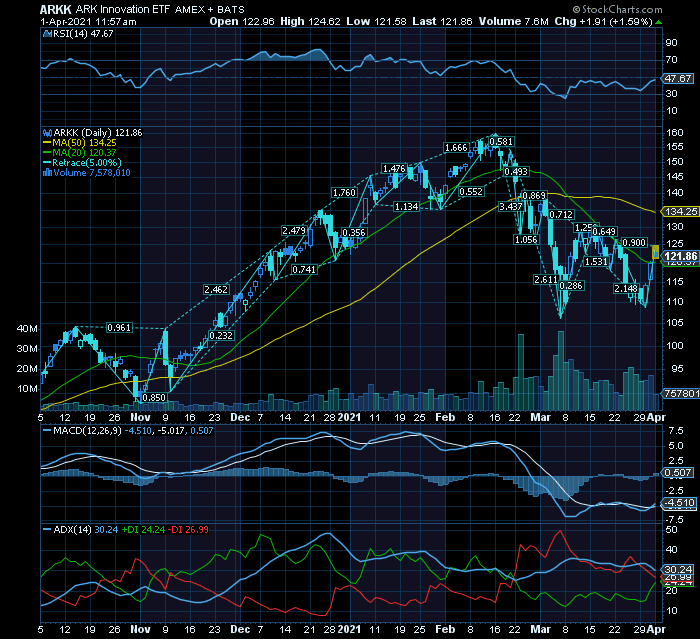
Task: Click the 0.286 retracement label
Action: tap(571, 286)
